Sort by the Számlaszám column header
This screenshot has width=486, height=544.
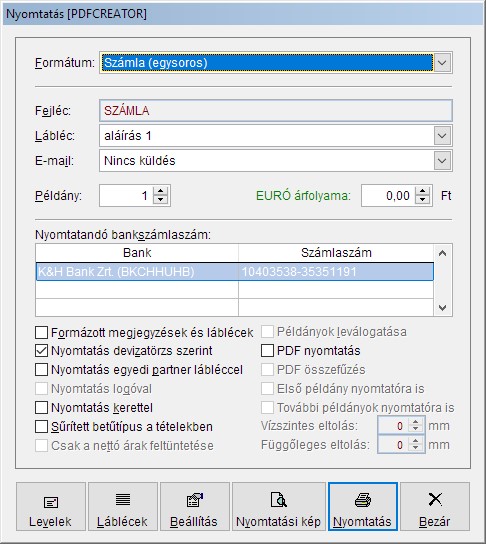[x=336, y=253]
